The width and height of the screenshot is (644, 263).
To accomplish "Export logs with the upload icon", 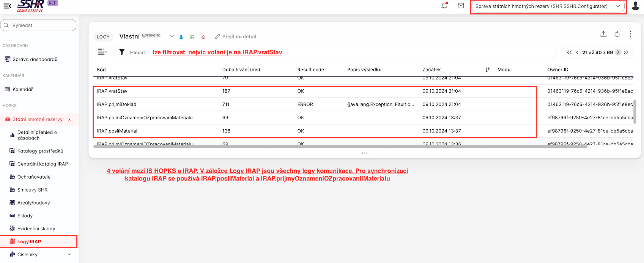I will point(603,34).
